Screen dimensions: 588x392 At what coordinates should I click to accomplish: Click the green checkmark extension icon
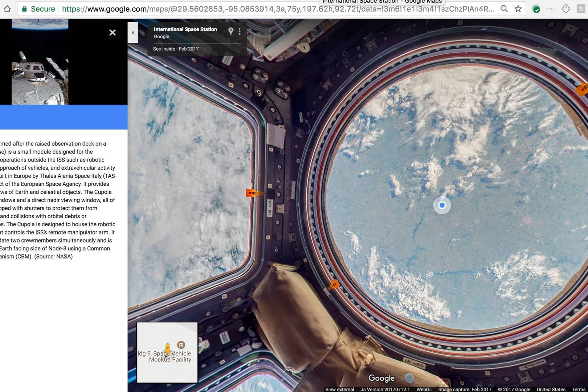(536, 8)
